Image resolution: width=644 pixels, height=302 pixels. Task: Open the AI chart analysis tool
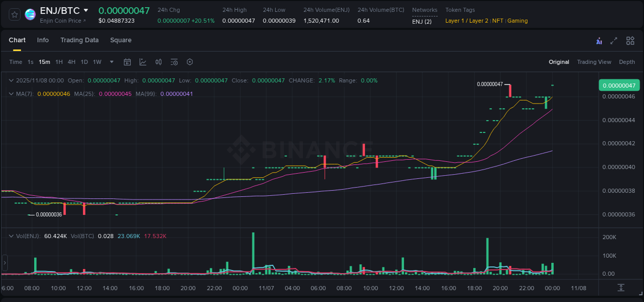pyautogui.click(x=599, y=40)
